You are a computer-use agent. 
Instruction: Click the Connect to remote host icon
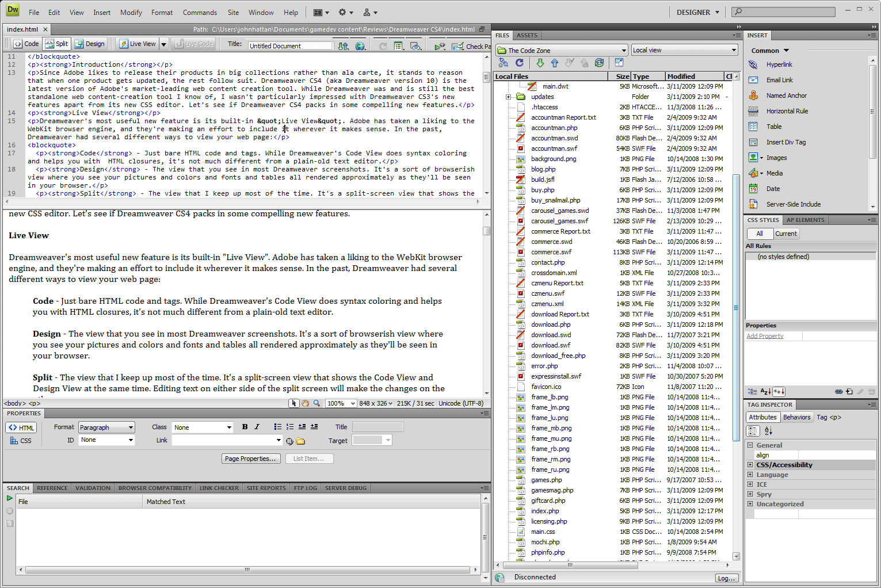click(504, 63)
